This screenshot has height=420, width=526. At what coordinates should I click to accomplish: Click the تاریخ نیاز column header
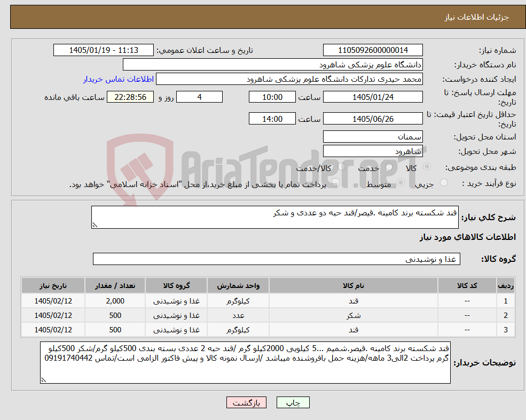click(53, 285)
